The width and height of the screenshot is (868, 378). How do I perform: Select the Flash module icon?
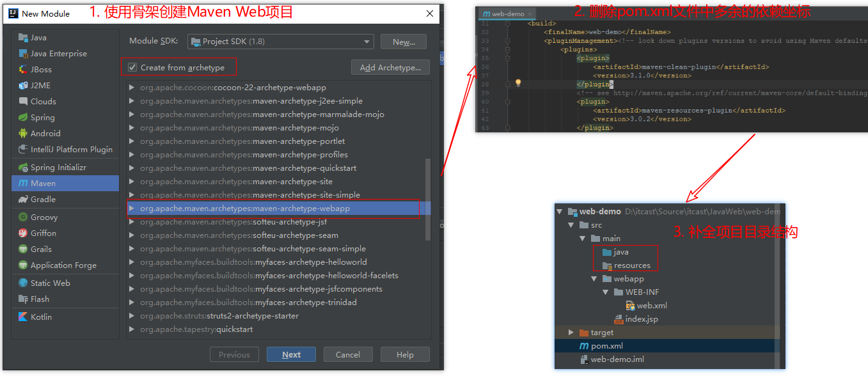tap(24, 299)
